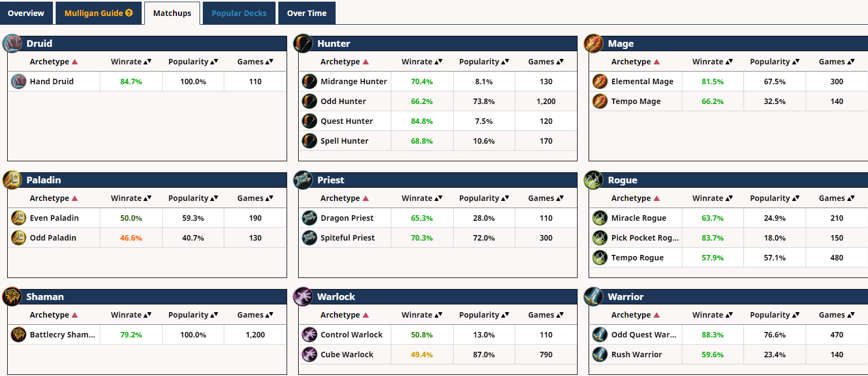Sort Warlock table by Games

point(546,315)
